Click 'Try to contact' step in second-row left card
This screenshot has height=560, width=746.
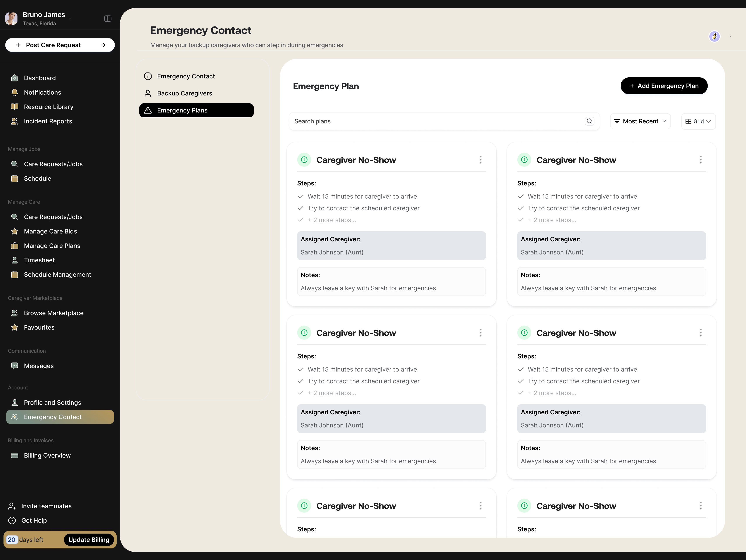click(364, 381)
